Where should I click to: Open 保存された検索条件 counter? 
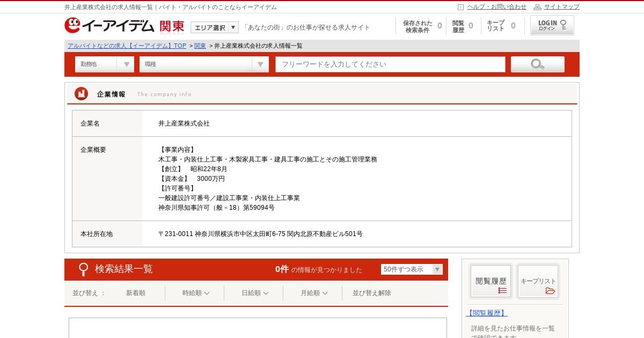(x=422, y=26)
